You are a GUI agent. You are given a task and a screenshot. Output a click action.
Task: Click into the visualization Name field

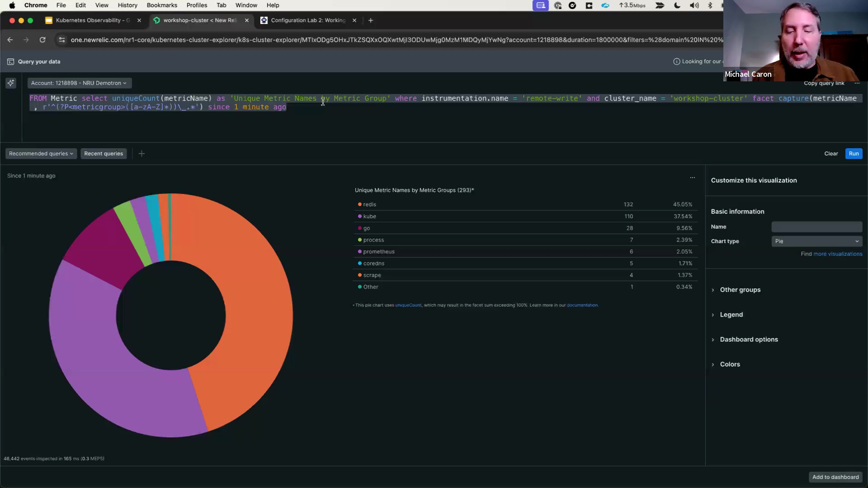point(816,227)
